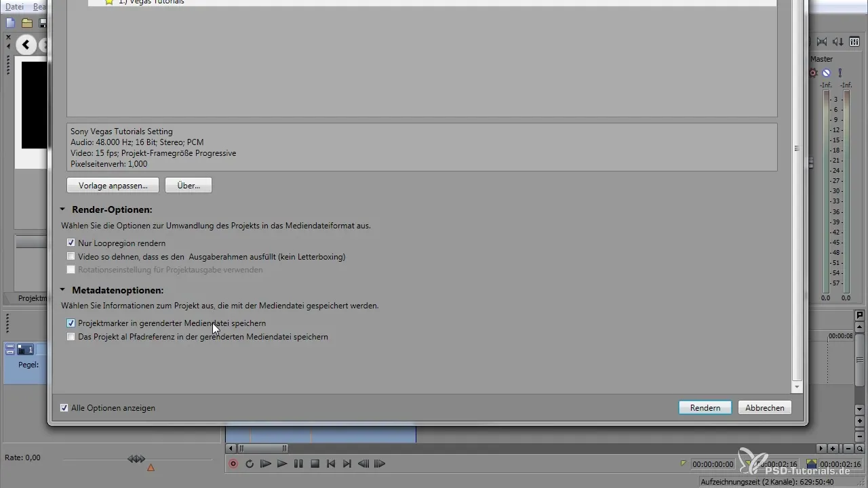The height and width of the screenshot is (488, 868).
Task: Click the Rendern button
Action: pyautogui.click(x=705, y=407)
